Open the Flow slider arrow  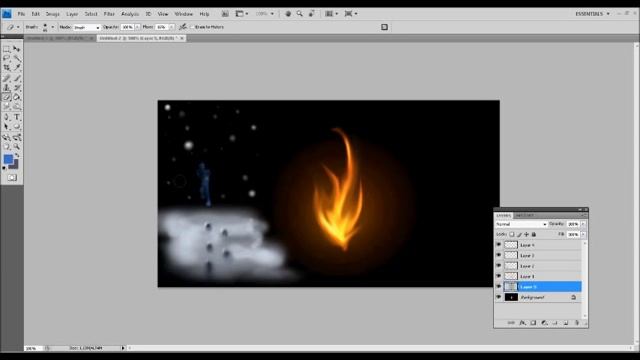171,27
